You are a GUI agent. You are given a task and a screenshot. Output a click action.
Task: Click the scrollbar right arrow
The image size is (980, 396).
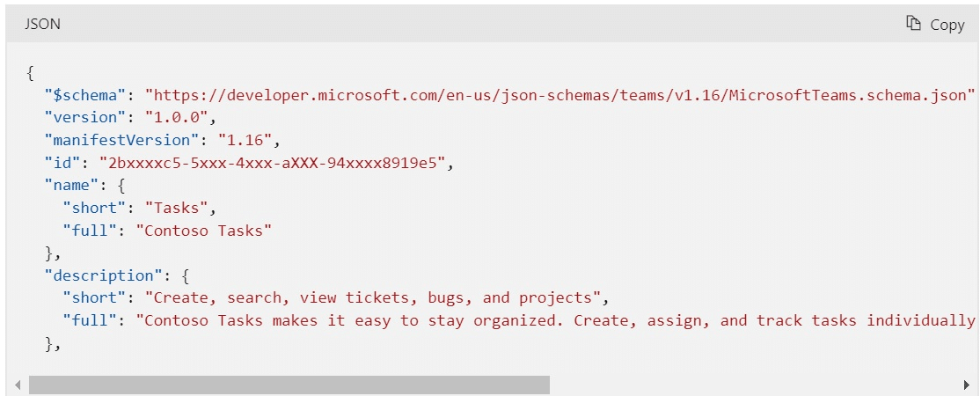[x=967, y=385]
